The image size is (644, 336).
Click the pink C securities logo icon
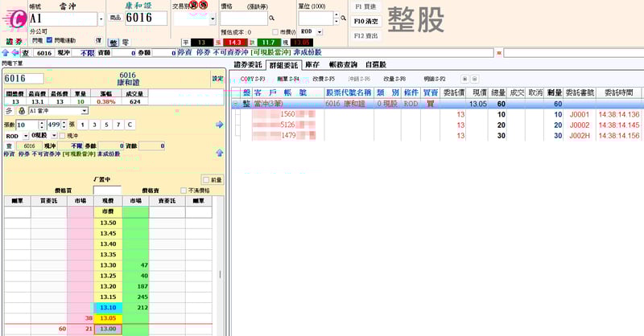(14, 18)
